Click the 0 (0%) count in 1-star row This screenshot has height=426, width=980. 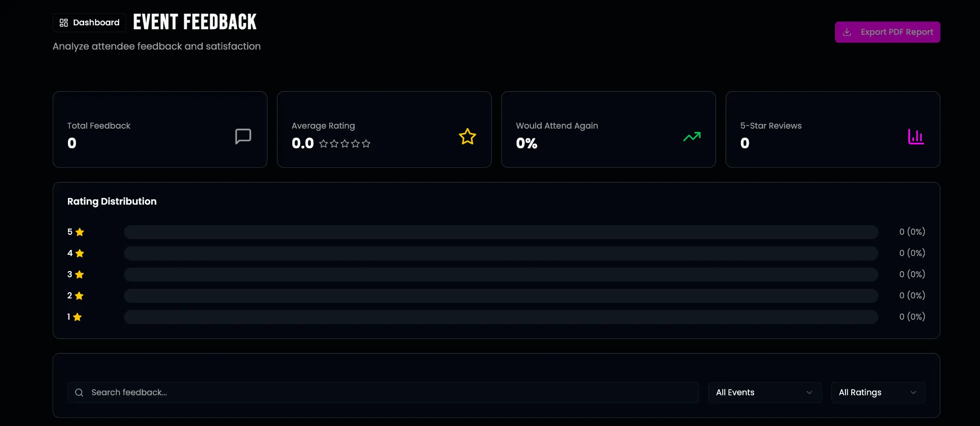point(912,317)
